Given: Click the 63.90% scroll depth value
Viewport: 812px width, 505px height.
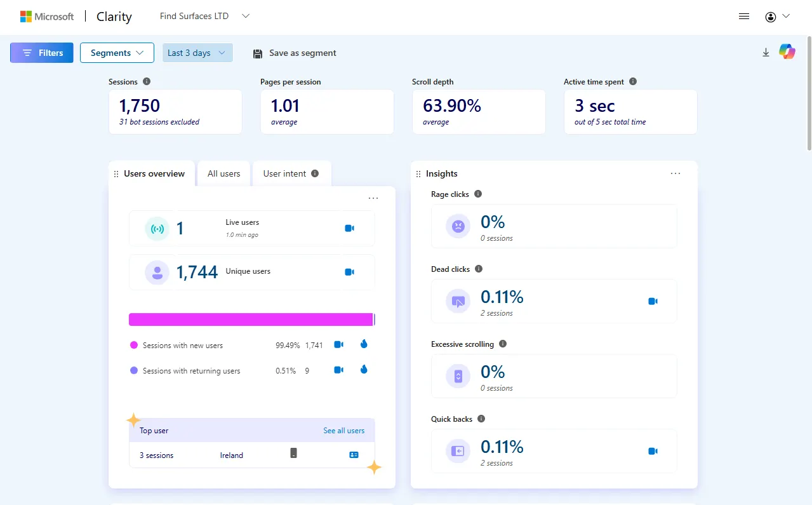Looking at the screenshot, I should tap(452, 105).
